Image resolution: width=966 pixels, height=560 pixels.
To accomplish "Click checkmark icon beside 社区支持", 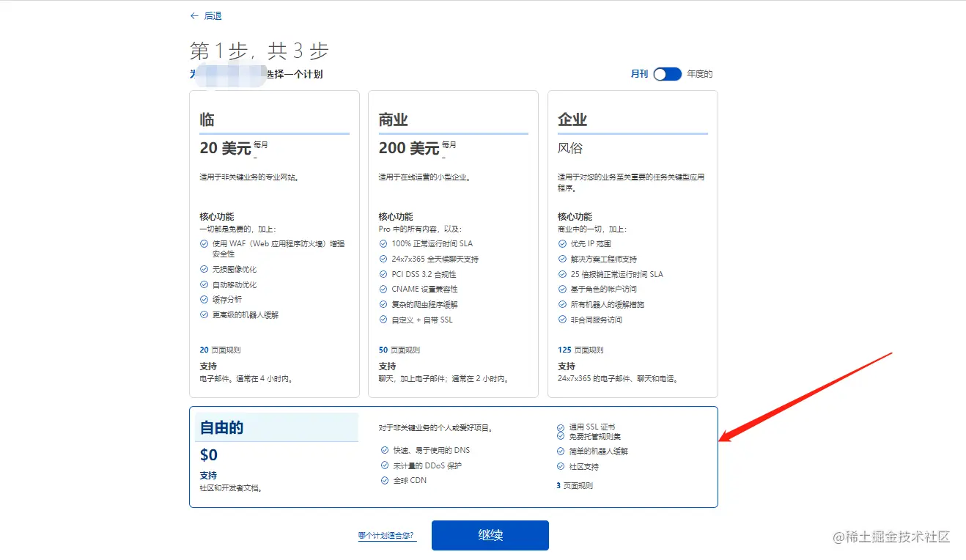I will pos(561,466).
